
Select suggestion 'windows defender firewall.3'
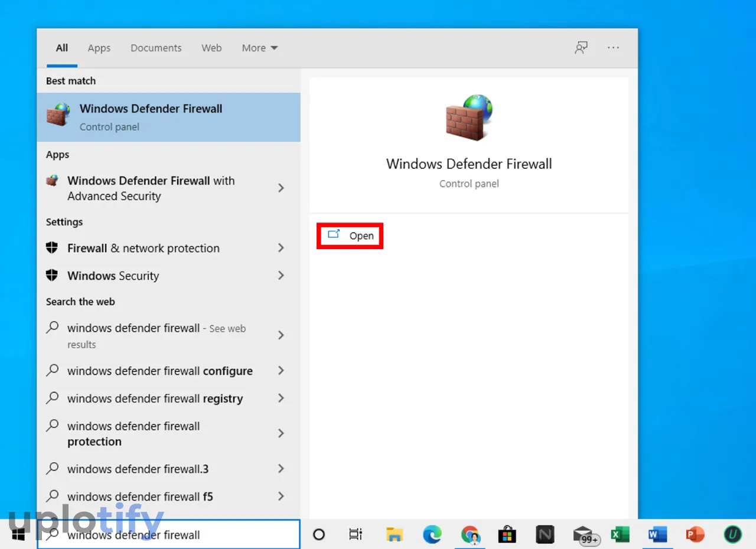[138, 469]
